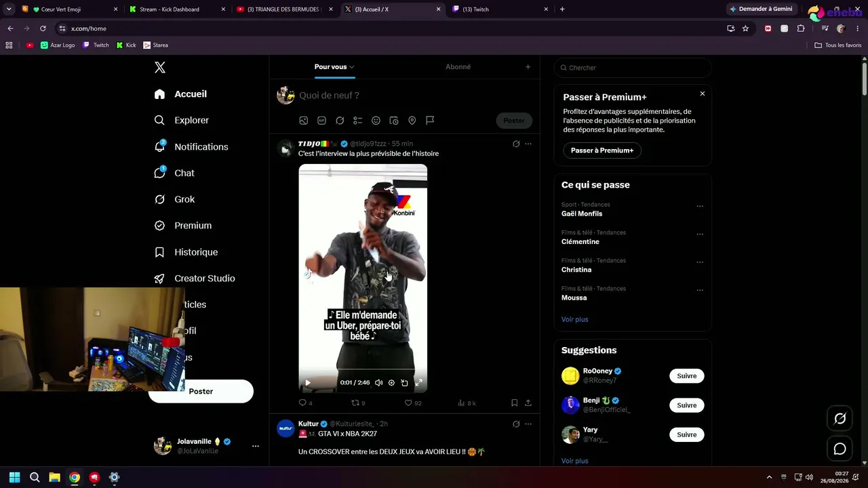Click Voir plus under the trends list
The image size is (868, 488).
pos(574,320)
